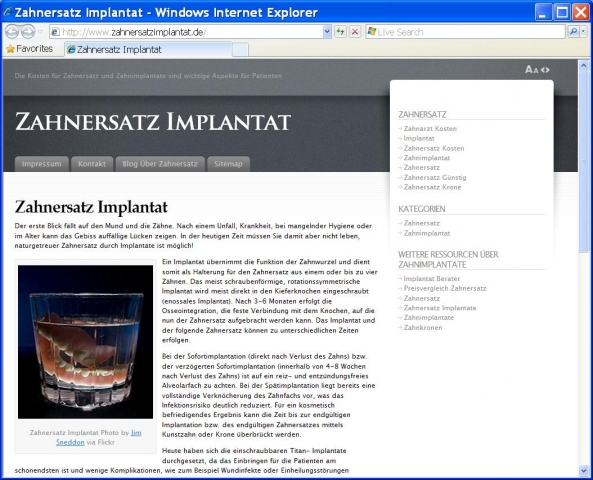This screenshot has height=480, width=593.
Task: Open the address bar history dropdown
Action: coord(327,32)
